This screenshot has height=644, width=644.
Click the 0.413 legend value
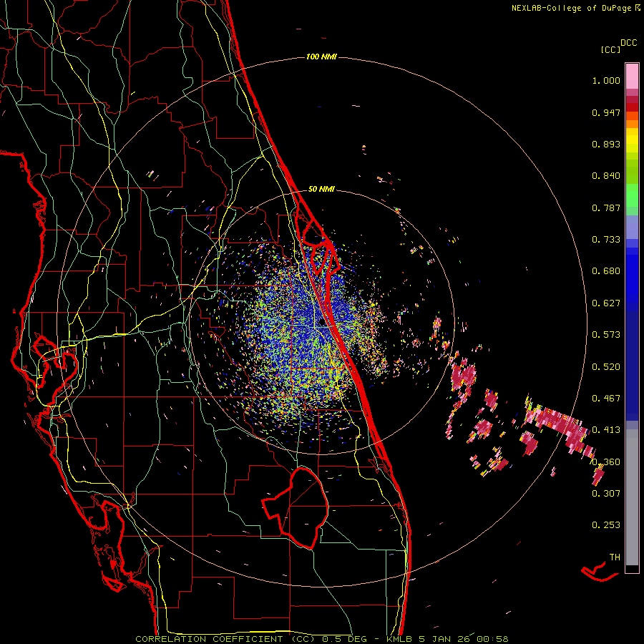606,430
